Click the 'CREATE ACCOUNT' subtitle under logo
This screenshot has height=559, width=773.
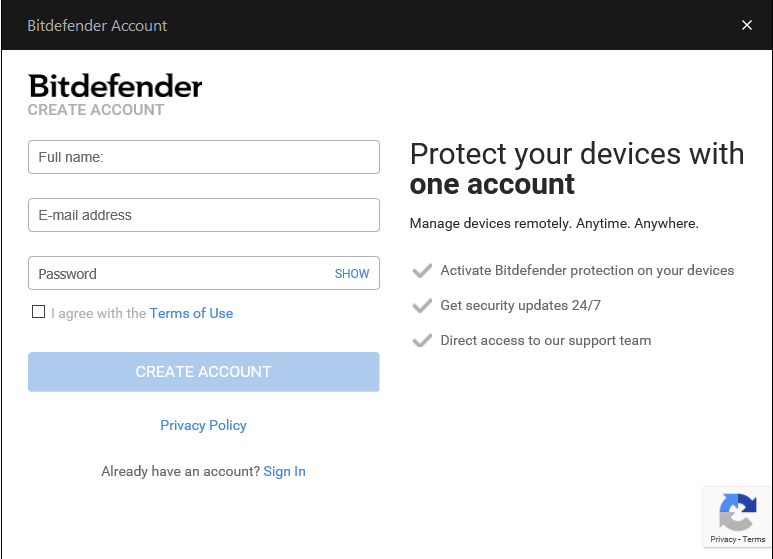coord(96,110)
